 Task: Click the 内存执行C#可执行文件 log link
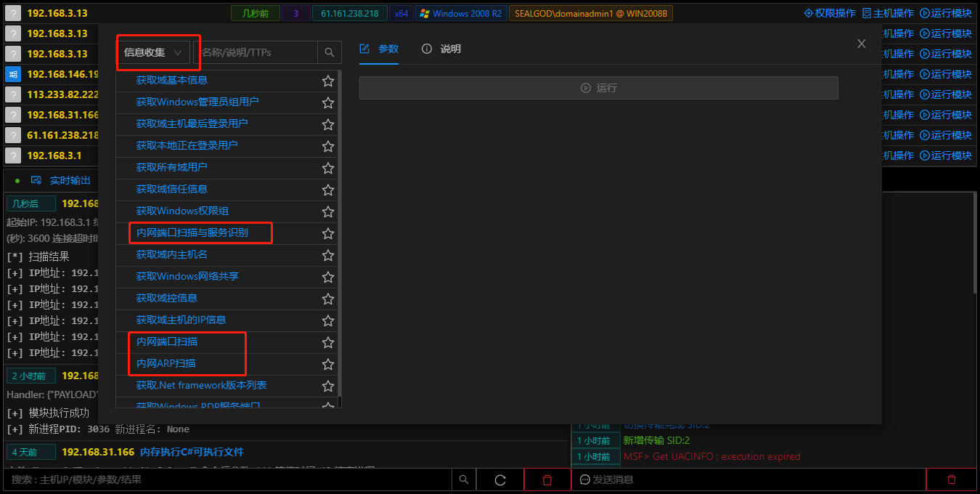coord(192,452)
